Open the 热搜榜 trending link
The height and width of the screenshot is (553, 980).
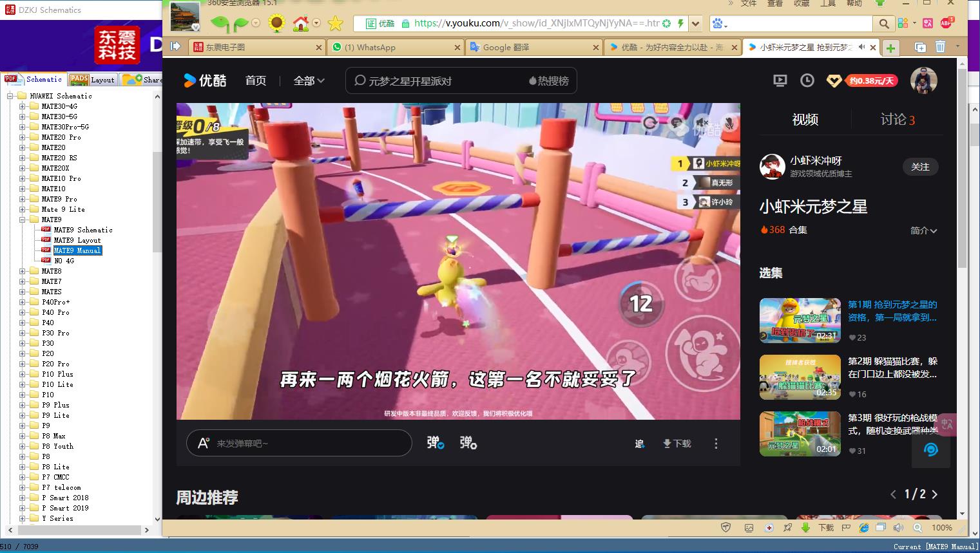pos(549,80)
